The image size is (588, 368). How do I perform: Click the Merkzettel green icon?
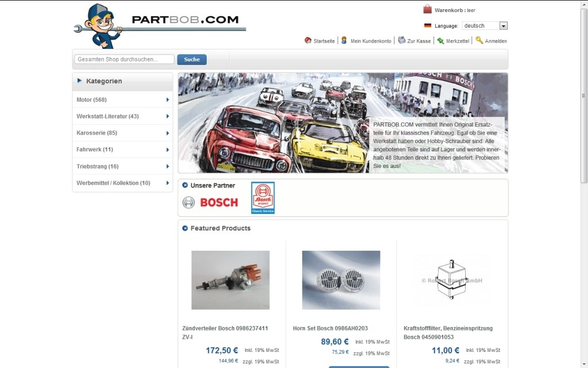[440, 41]
